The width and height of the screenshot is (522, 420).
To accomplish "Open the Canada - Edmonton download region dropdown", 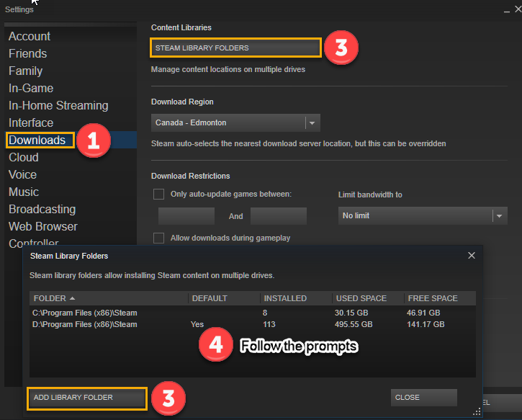I will [x=235, y=122].
